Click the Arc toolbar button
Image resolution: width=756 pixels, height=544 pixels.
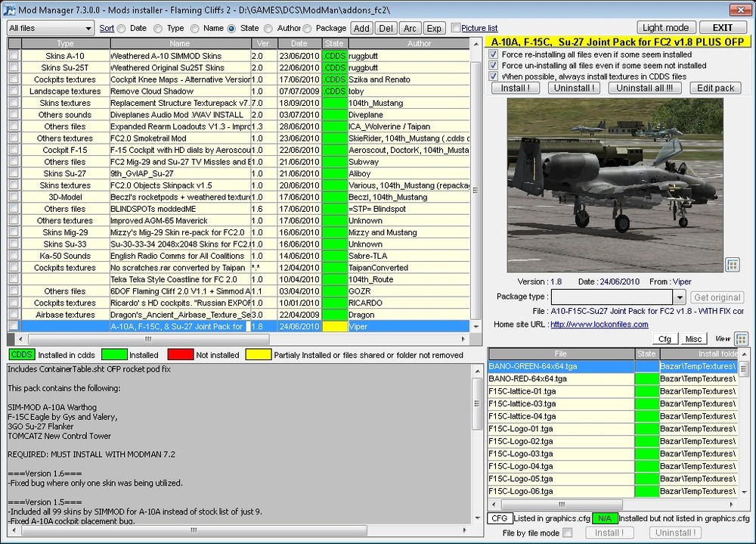(x=409, y=28)
